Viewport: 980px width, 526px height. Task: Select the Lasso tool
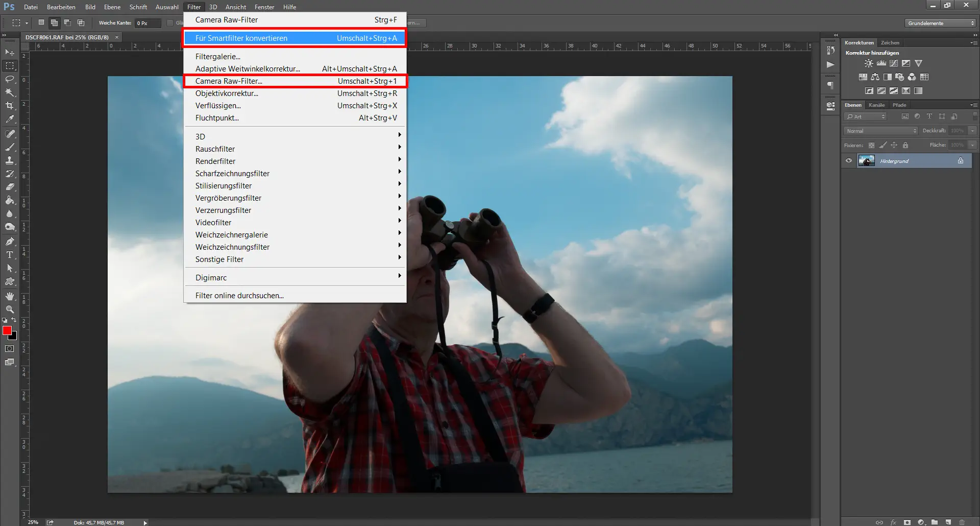[9, 79]
